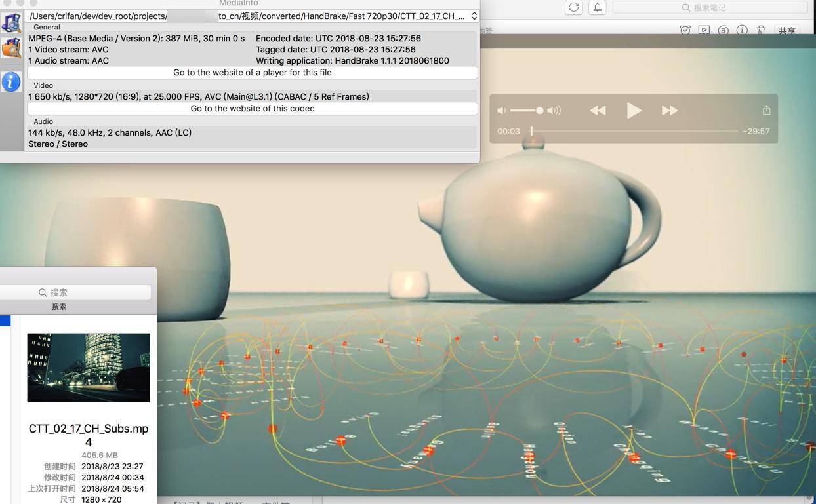Click the rewind button in video player
The width and height of the screenshot is (816, 504).
click(x=598, y=111)
